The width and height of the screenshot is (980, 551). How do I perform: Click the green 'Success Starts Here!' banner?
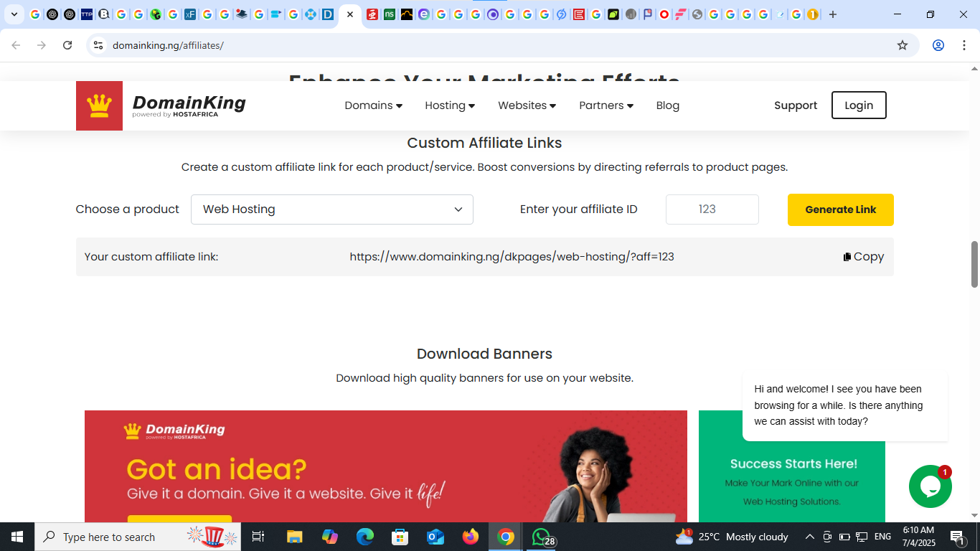792,466
